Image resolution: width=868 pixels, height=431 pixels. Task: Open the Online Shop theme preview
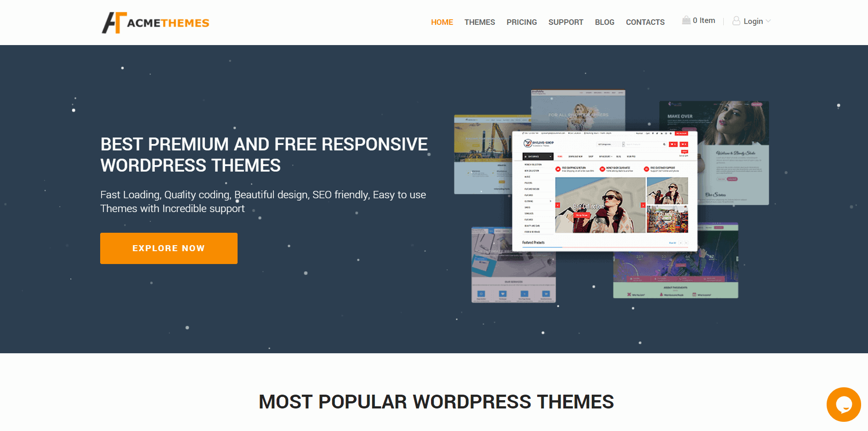coord(605,191)
